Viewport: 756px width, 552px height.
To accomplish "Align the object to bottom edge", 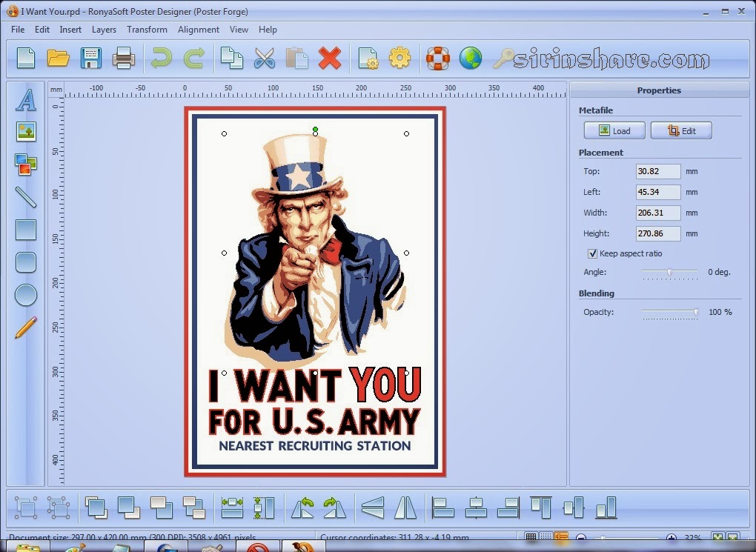I will (x=606, y=508).
